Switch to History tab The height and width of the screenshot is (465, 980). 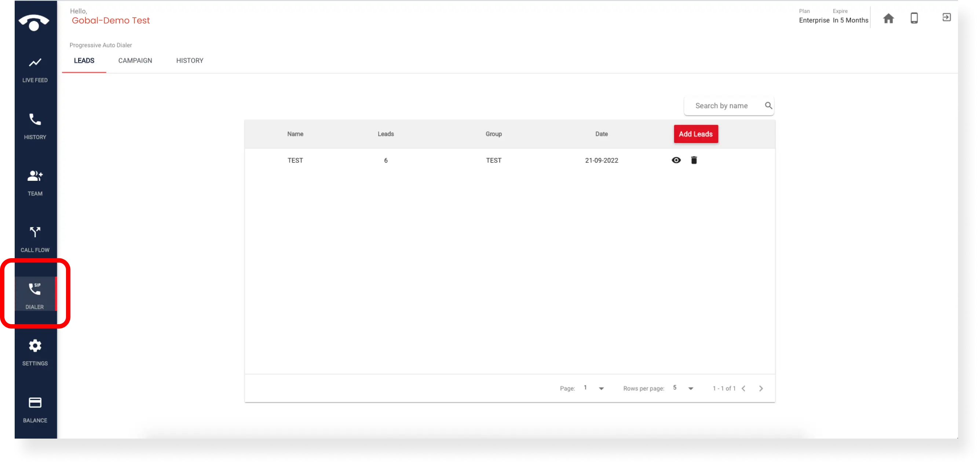coord(189,60)
